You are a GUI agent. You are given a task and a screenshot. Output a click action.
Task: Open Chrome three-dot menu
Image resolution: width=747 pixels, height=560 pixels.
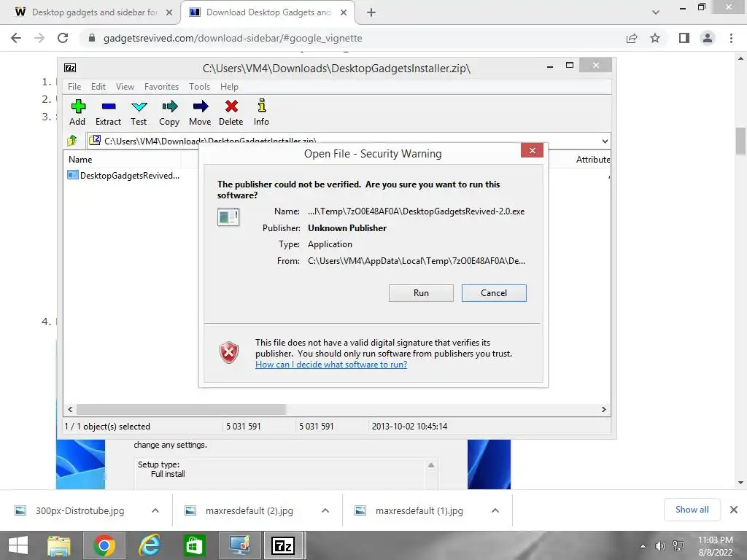tap(731, 38)
